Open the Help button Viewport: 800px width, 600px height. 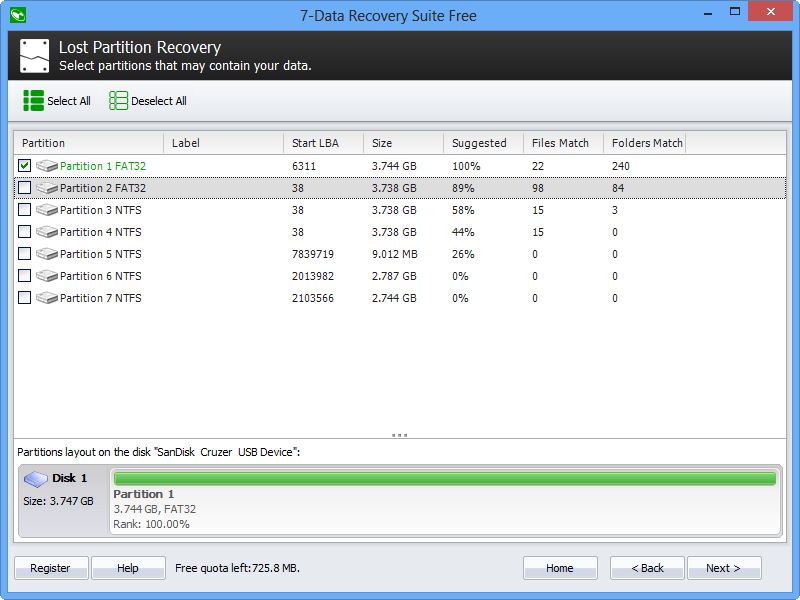pos(128,568)
